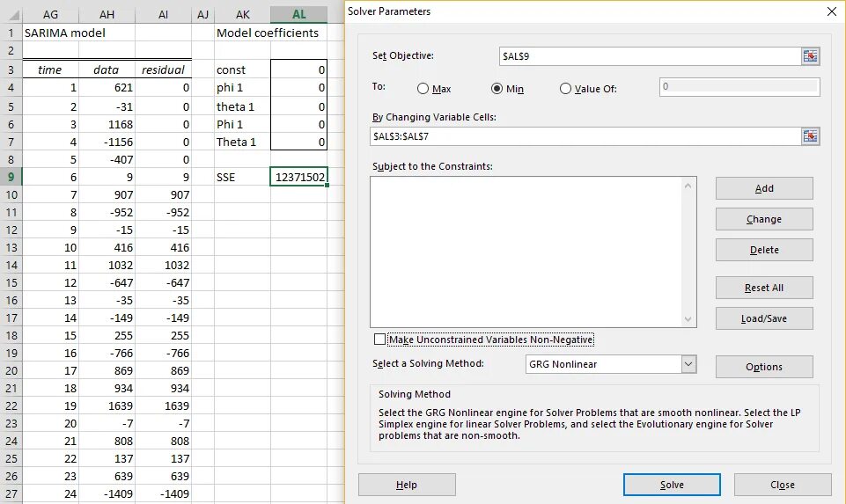Viewport: 846px width, 504px height.
Task: Toggle Make Unconstrained Variables Non-Negative checkbox
Action: pos(379,339)
